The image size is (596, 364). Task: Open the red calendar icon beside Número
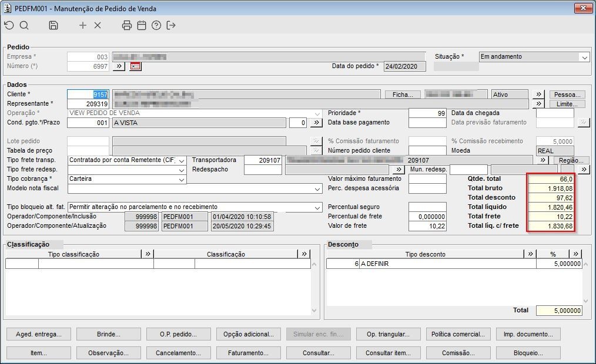[x=135, y=66]
